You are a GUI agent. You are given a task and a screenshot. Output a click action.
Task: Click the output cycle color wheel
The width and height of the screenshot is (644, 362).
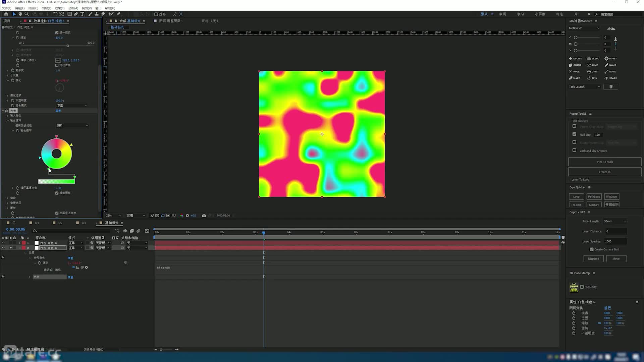tap(56, 154)
